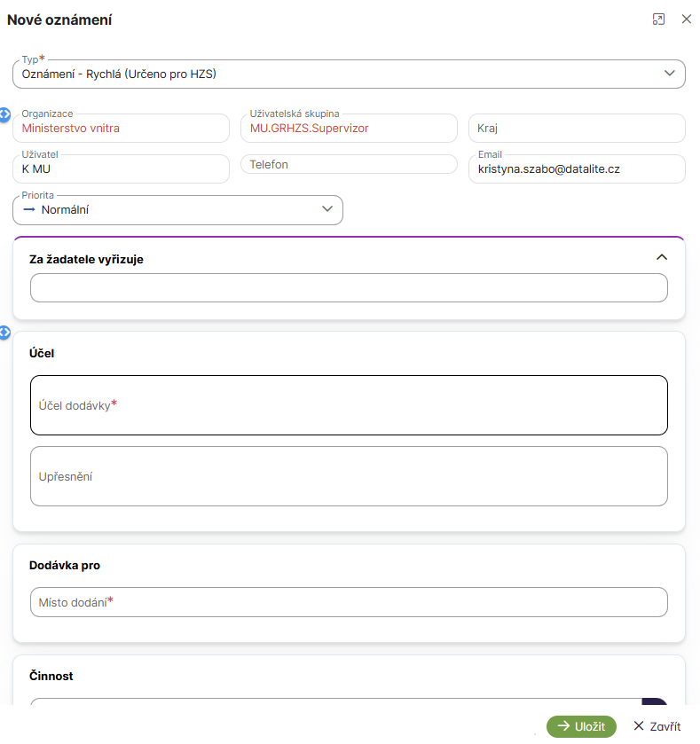Click the Uživatel field

pyautogui.click(x=121, y=168)
